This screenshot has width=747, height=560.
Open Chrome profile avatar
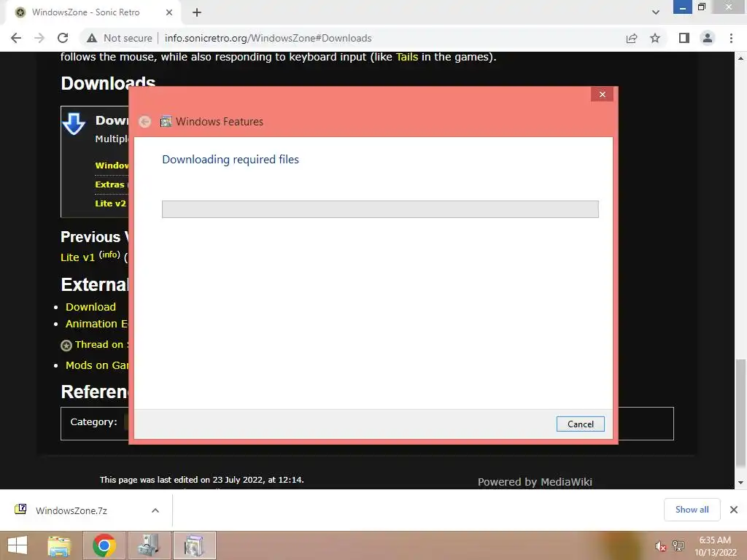[x=708, y=38]
